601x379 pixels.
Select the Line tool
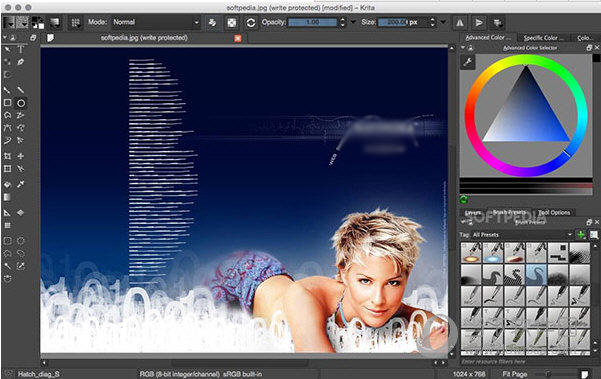[21, 90]
